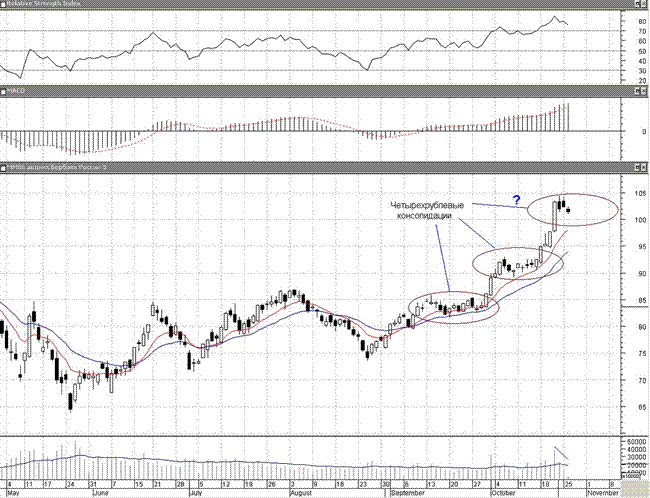Click the June month label on date axis
The height and width of the screenshot is (498, 650).
click(x=101, y=493)
